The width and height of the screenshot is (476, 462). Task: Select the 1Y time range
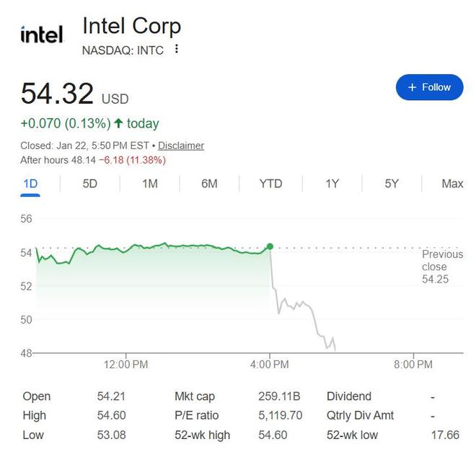[332, 184]
